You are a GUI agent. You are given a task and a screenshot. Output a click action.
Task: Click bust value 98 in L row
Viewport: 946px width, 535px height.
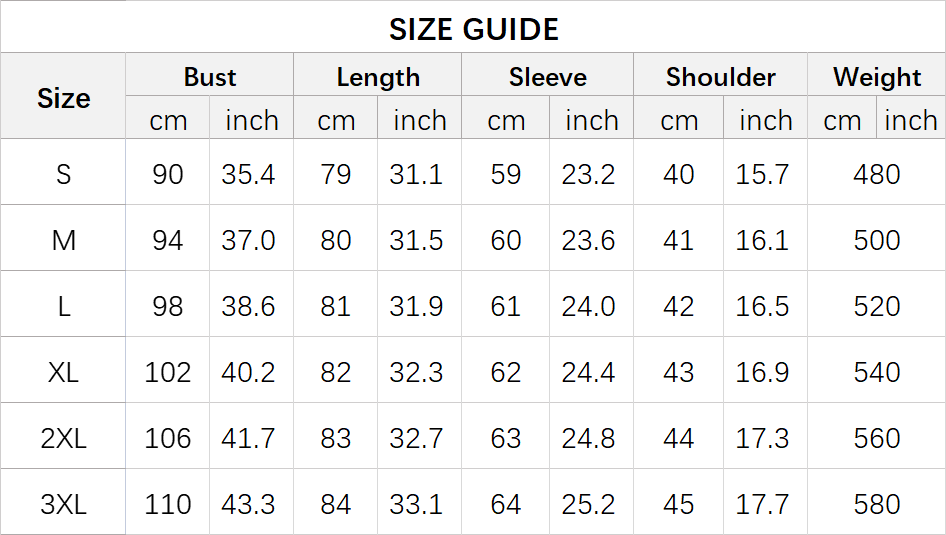168,306
